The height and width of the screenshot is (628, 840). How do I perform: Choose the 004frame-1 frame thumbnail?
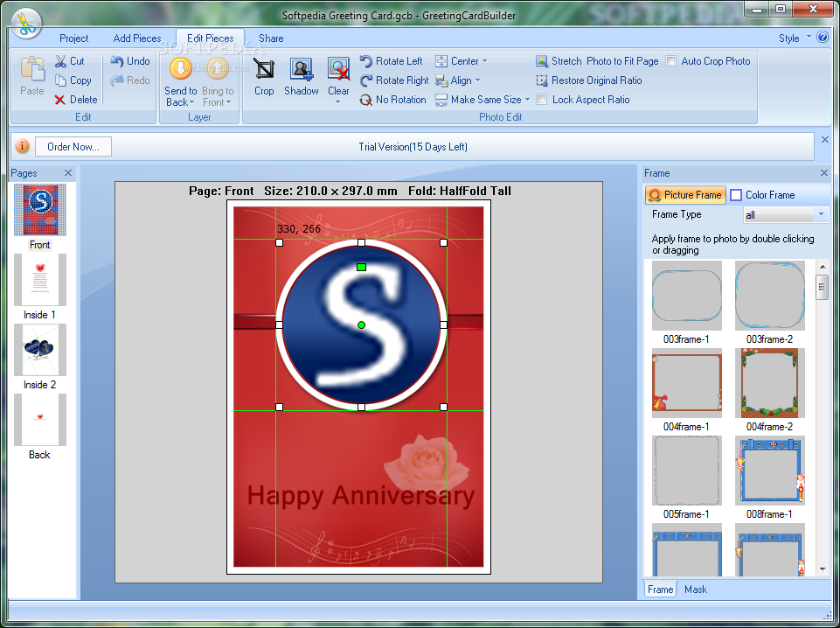click(687, 383)
